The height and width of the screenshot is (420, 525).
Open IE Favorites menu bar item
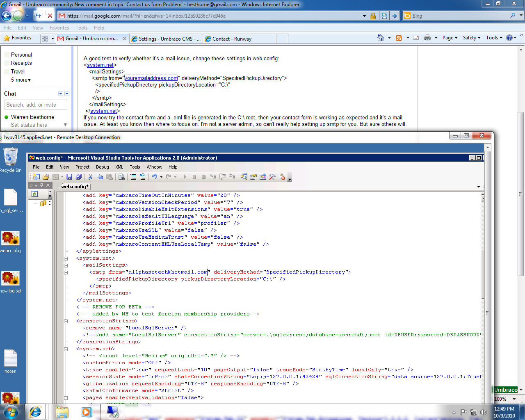coord(59,28)
